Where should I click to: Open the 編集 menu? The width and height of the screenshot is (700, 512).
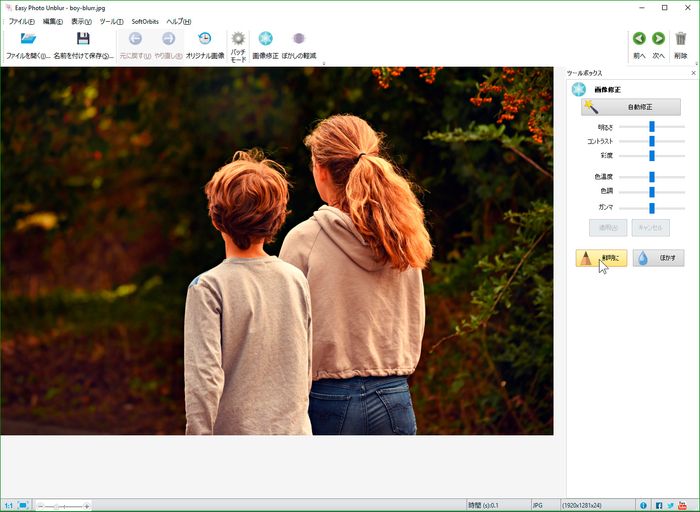click(53, 21)
